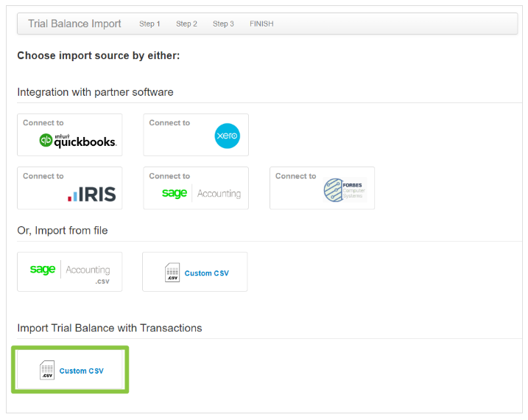
Task: Choose the IRIS logo integration
Action: (91, 194)
